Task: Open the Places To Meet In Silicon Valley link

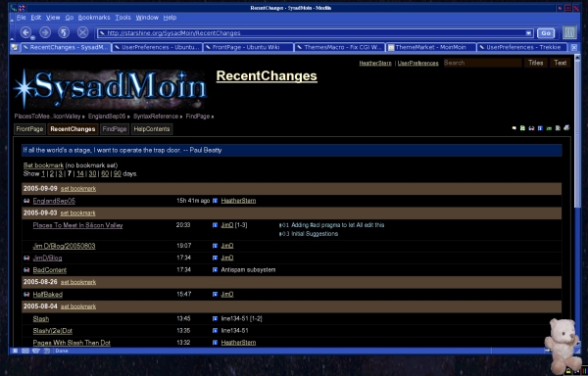Action: pos(77,225)
